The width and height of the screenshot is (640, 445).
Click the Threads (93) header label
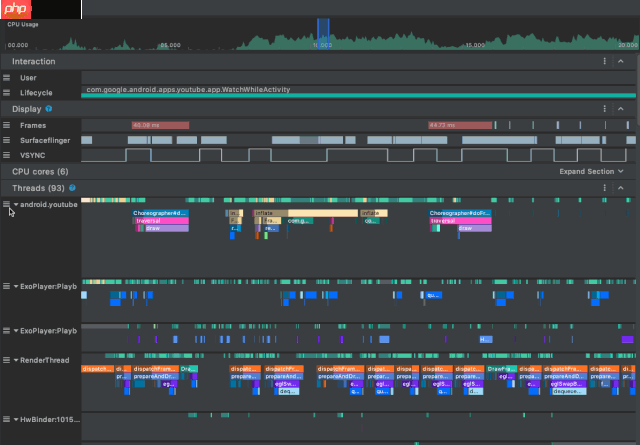(x=38, y=188)
